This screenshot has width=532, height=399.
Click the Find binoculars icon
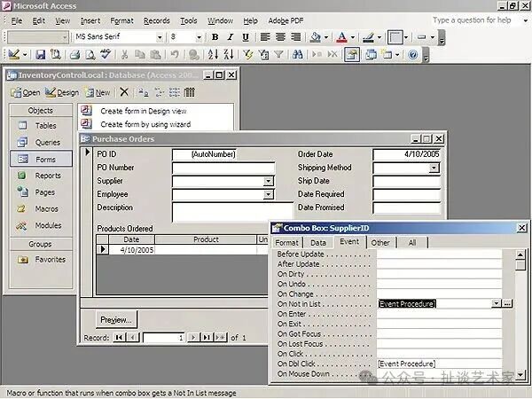click(298, 55)
